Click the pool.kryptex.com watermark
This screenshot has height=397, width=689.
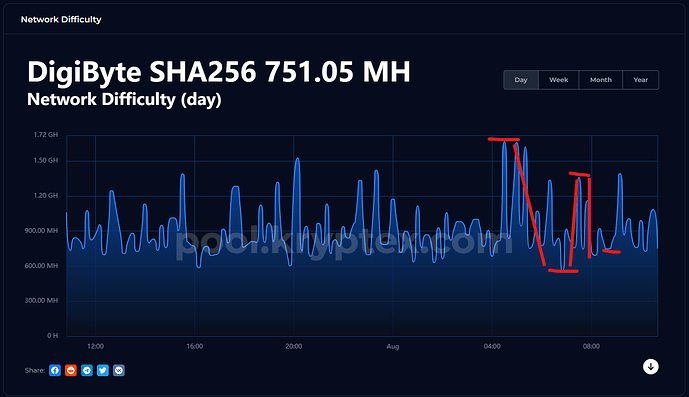(x=344, y=243)
